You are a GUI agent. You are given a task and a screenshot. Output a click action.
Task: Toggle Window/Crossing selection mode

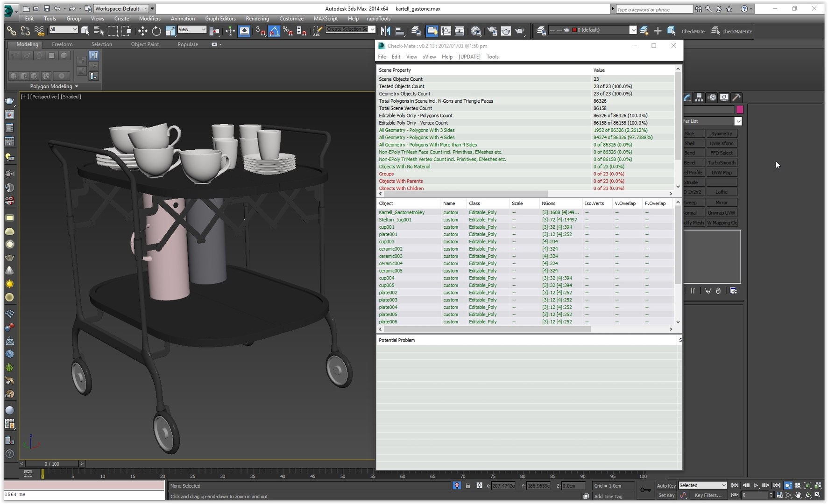(127, 31)
